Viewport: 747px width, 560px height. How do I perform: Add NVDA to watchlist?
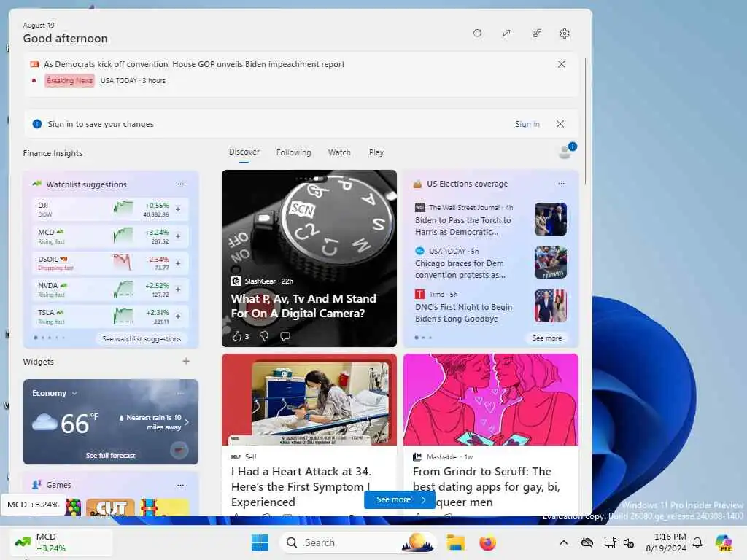tap(178, 289)
